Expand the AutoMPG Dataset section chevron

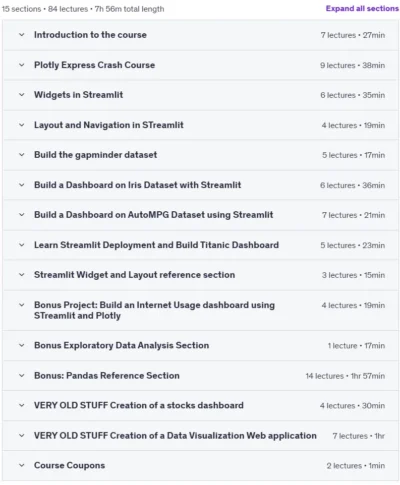22,215
